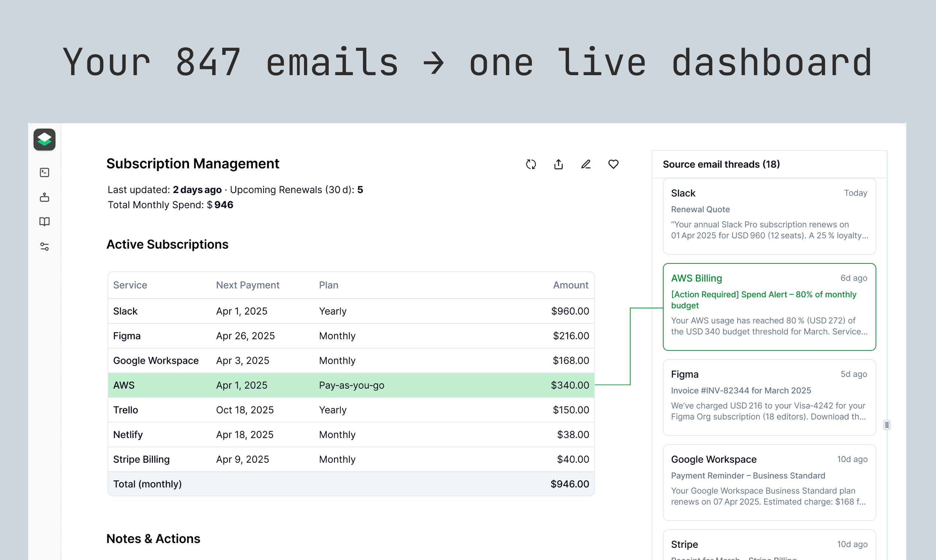The width and height of the screenshot is (936, 560).
Task: Click the share export icon
Action: point(558,164)
